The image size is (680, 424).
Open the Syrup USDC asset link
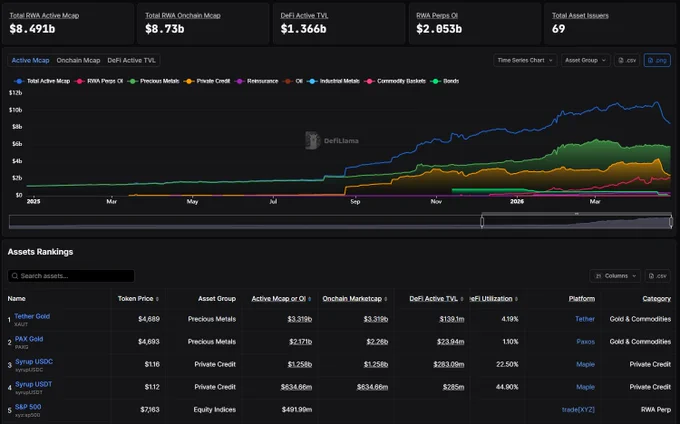(x=34, y=362)
